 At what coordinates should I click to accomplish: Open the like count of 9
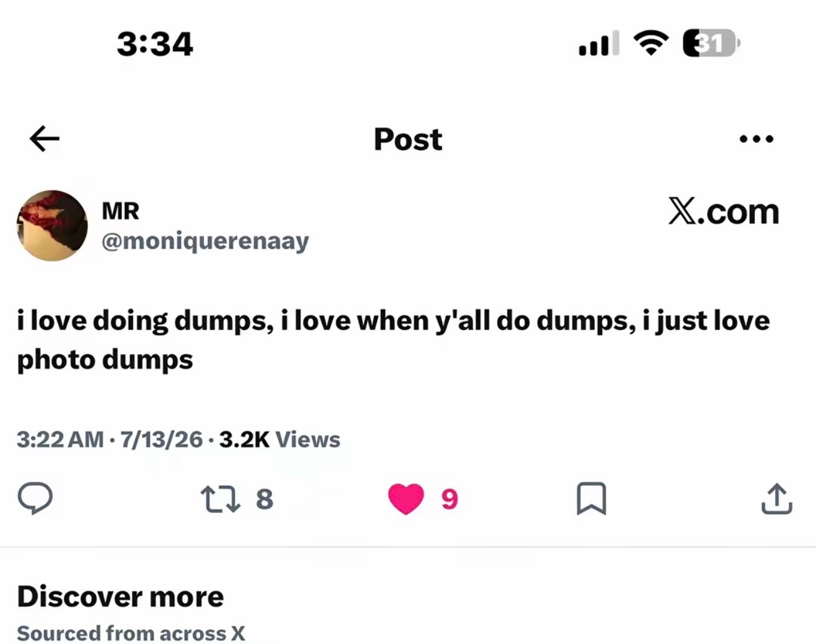coord(449,499)
